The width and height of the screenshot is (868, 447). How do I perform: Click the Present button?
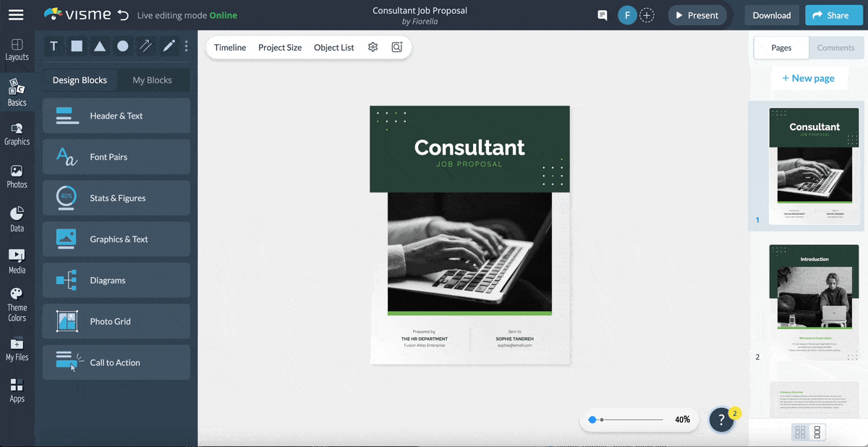coord(697,14)
